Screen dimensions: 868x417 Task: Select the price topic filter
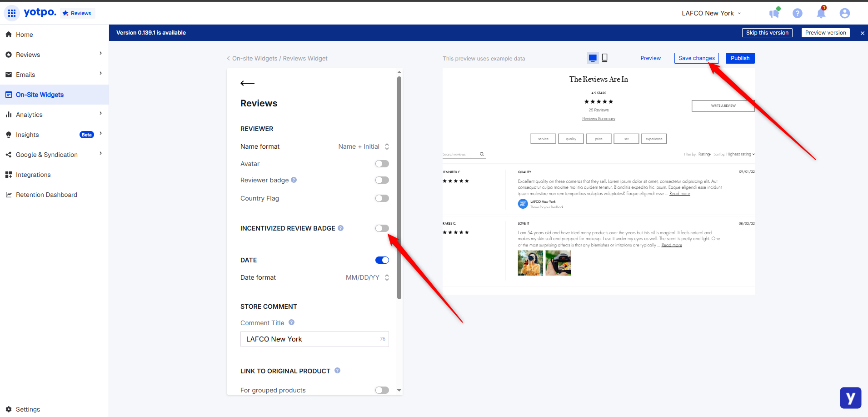click(x=599, y=139)
